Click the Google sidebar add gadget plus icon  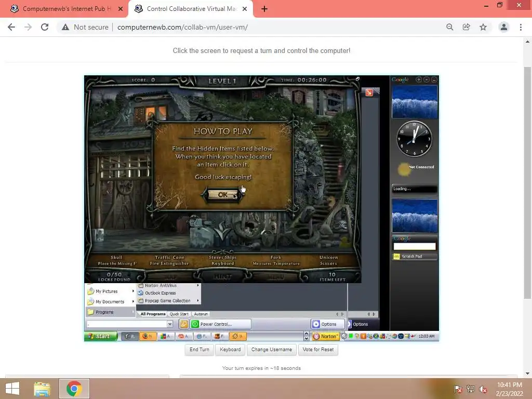pyautogui.click(x=419, y=79)
